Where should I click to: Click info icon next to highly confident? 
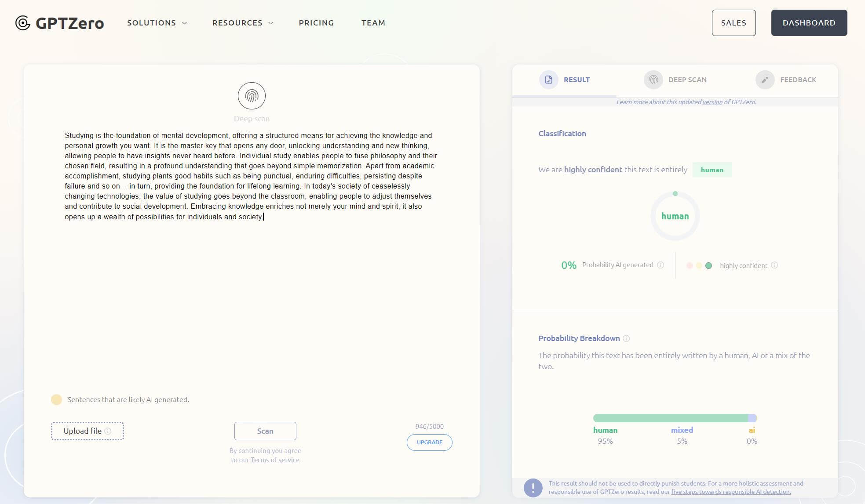pyautogui.click(x=774, y=265)
